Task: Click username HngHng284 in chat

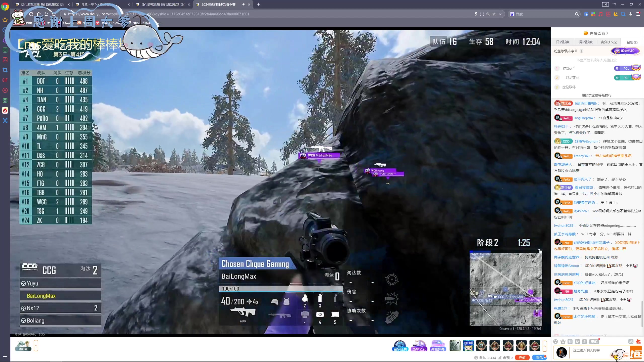Action: coord(583,118)
